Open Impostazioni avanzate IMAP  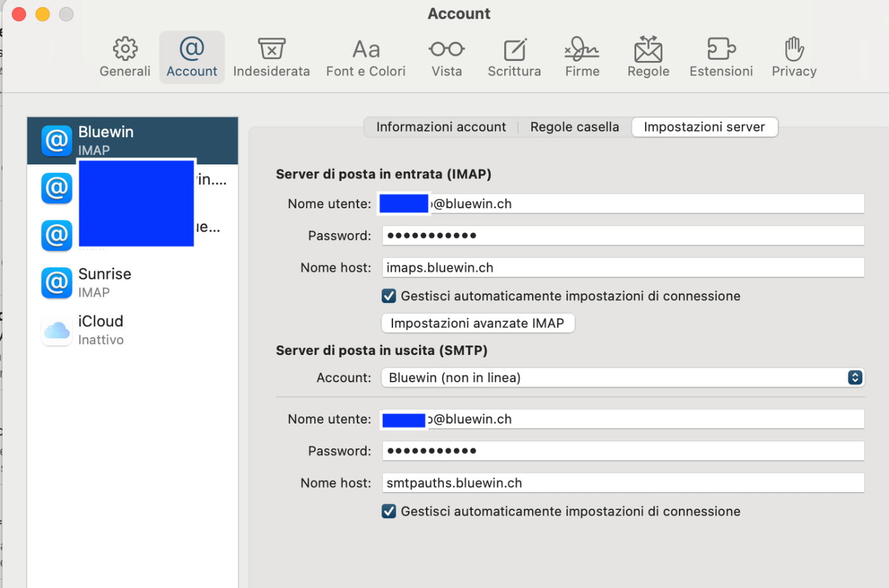478,323
